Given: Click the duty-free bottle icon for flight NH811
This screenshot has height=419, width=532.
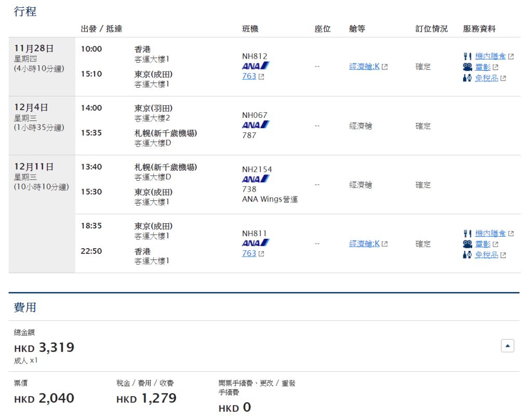Looking at the screenshot, I should tap(467, 255).
